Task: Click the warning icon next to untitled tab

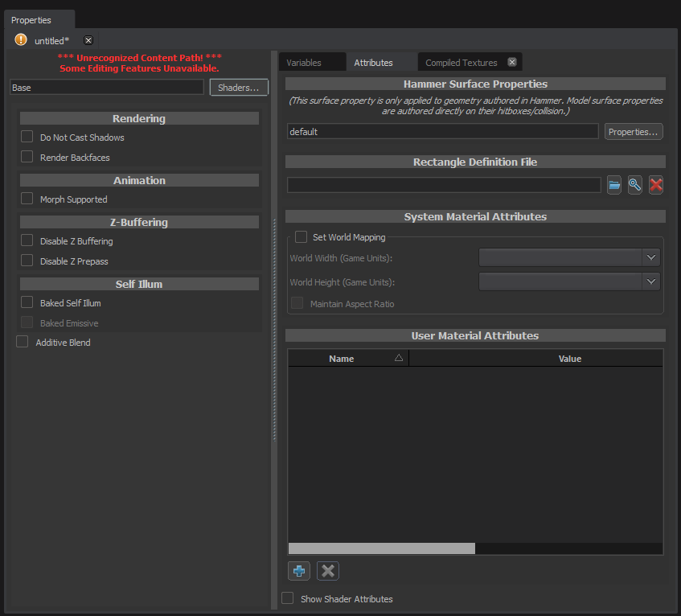Action: pos(20,39)
